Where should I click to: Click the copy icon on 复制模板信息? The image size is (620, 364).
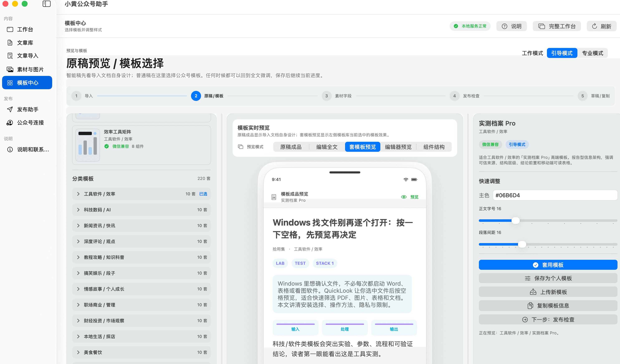tap(530, 305)
